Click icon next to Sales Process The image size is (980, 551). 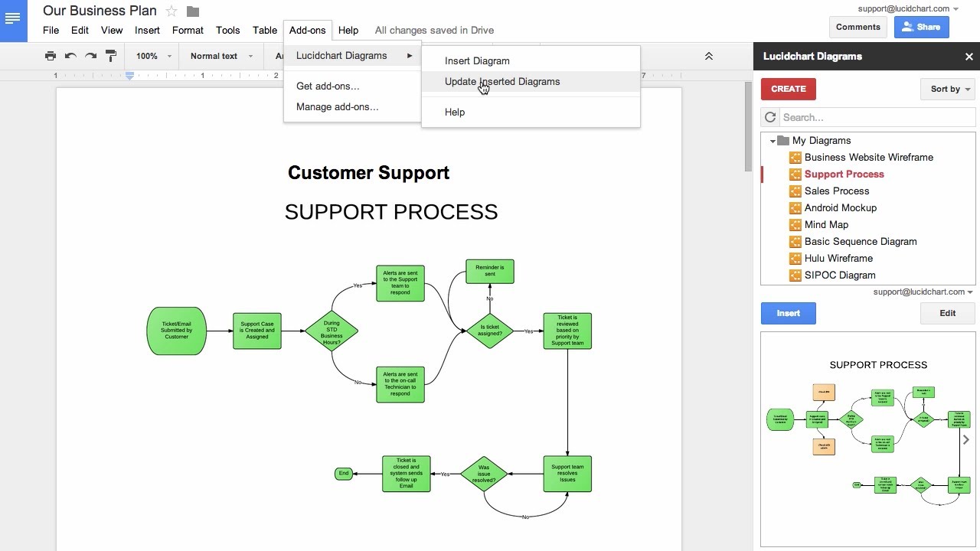coord(795,191)
